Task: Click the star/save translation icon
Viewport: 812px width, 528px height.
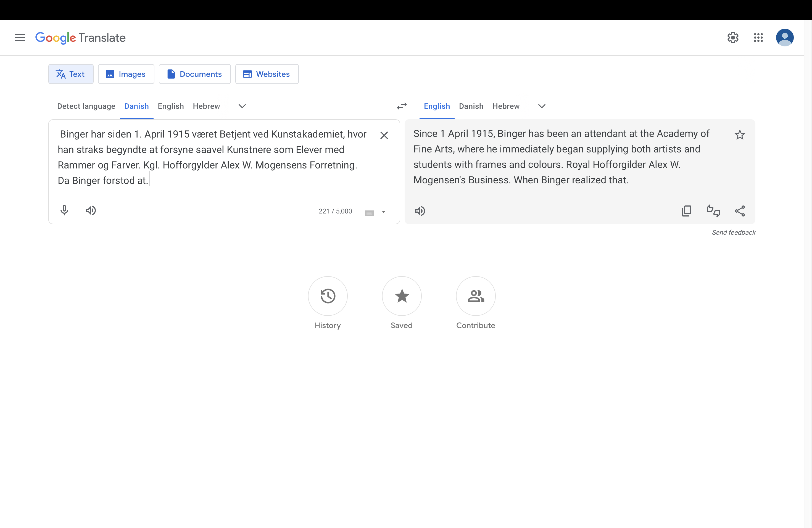Action: [x=739, y=134]
